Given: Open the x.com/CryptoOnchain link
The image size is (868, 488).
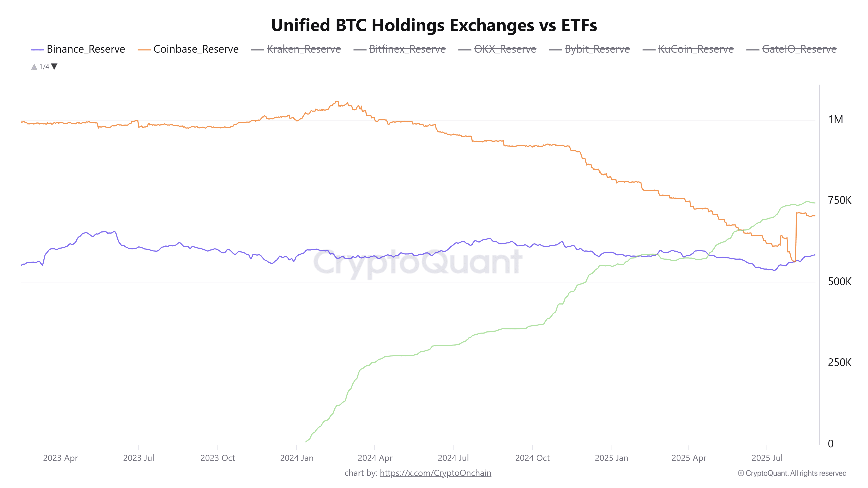Looking at the screenshot, I should [x=435, y=473].
